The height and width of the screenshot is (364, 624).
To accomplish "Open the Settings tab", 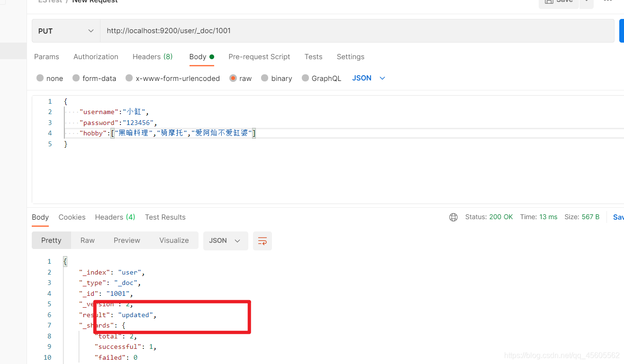I will coord(351,57).
